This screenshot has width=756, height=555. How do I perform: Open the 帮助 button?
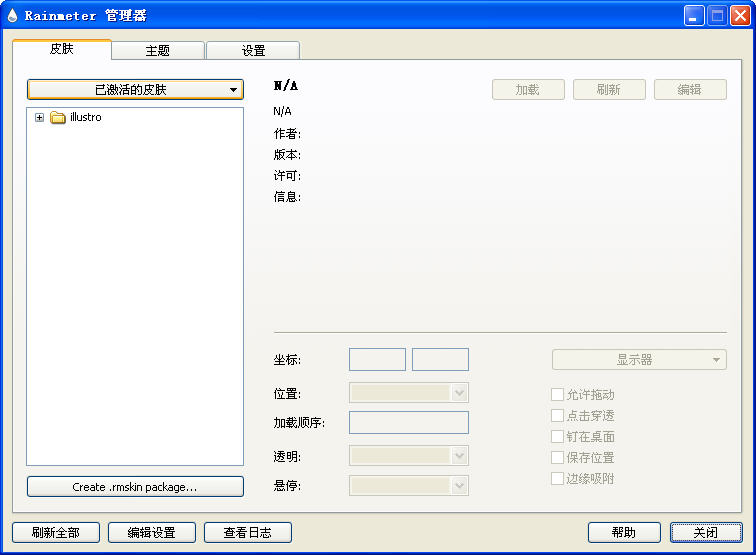click(x=624, y=533)
